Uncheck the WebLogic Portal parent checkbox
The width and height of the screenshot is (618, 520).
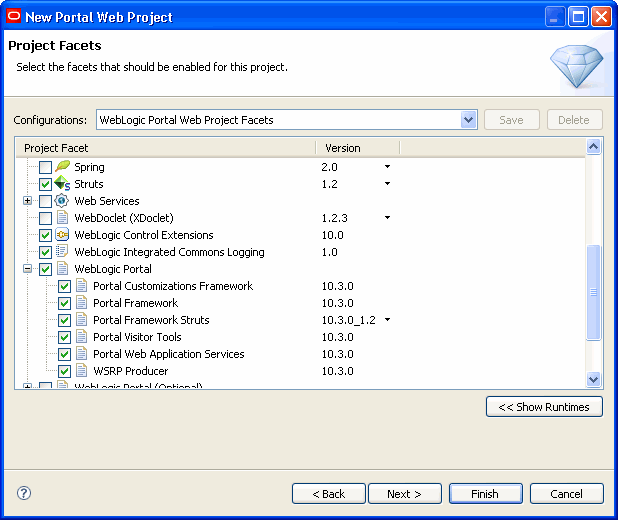(x=45, y=269)
